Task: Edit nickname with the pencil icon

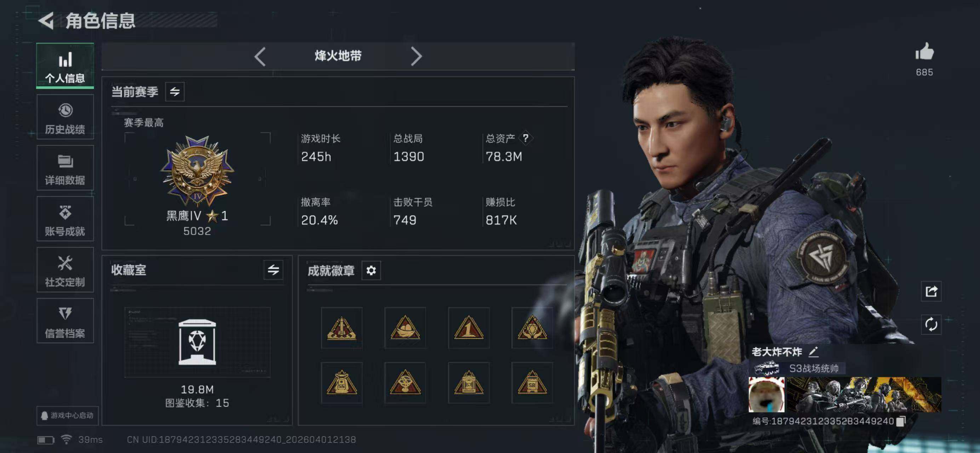Action: [813, 352]
